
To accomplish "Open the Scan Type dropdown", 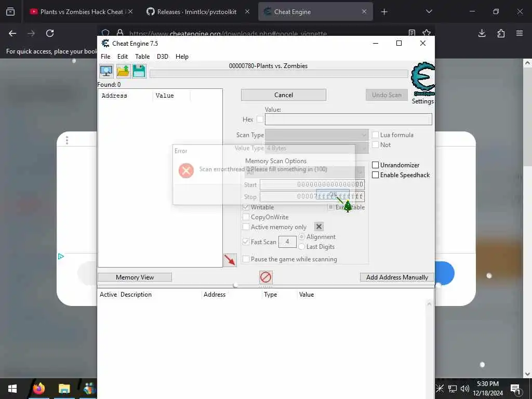I will [x=316, y=135].
